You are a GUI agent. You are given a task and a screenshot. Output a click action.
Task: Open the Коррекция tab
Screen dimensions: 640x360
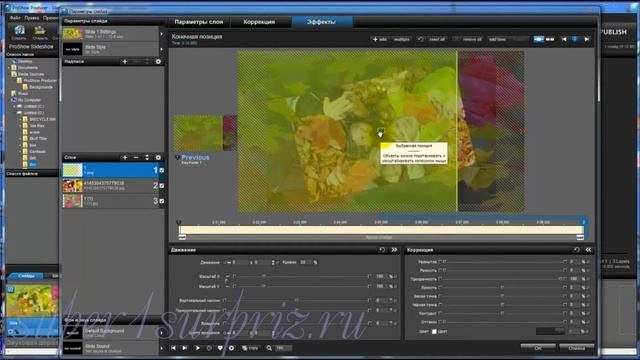coord(259,22)
